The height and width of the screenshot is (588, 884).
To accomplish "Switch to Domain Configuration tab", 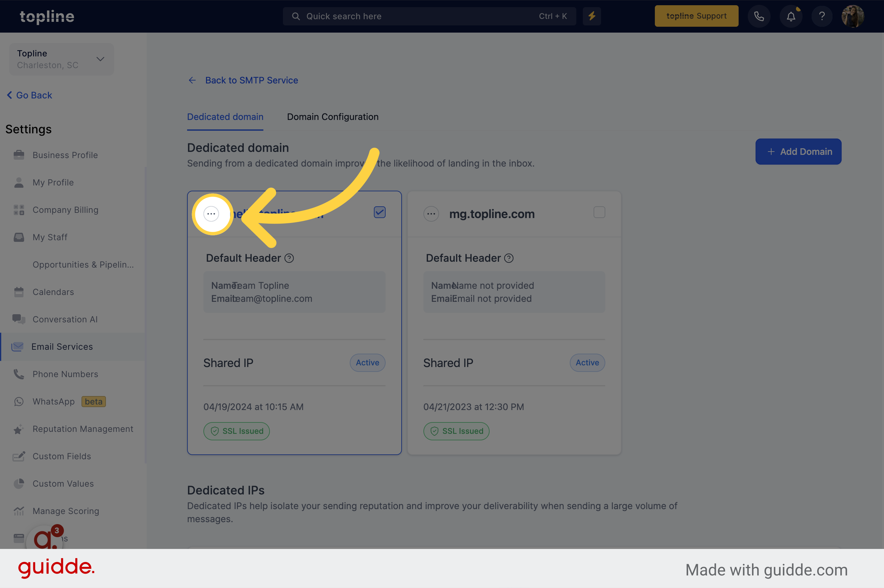I will pyautogui.click(x=333, y=116).
